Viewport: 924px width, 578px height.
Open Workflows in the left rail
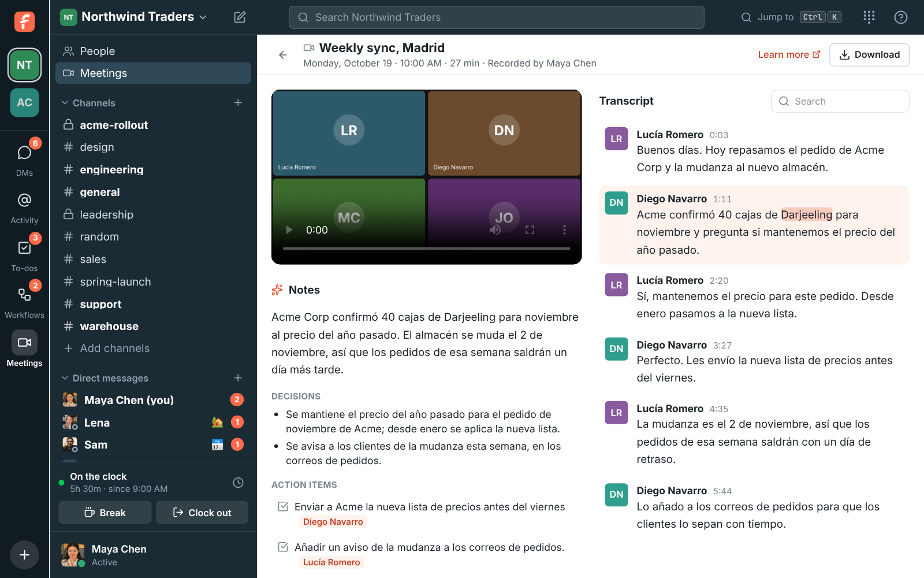click(24, 302)
